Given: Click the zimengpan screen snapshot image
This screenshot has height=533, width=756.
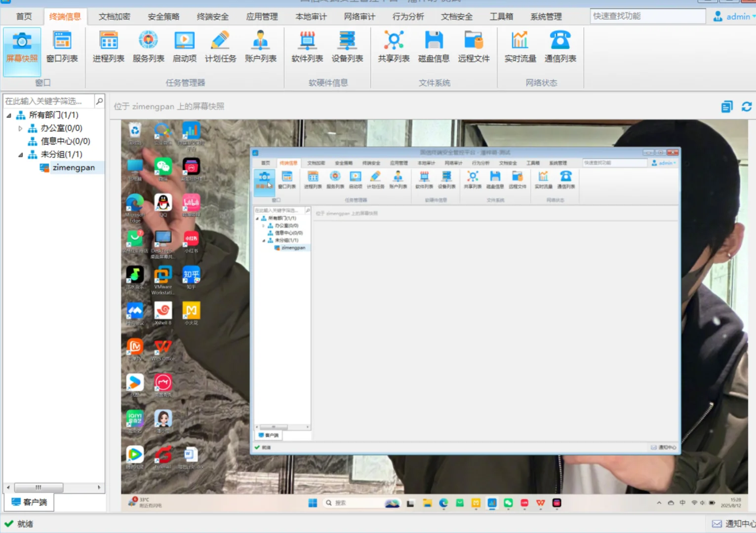Looking at the screenshot, I should tap(435, 316).
